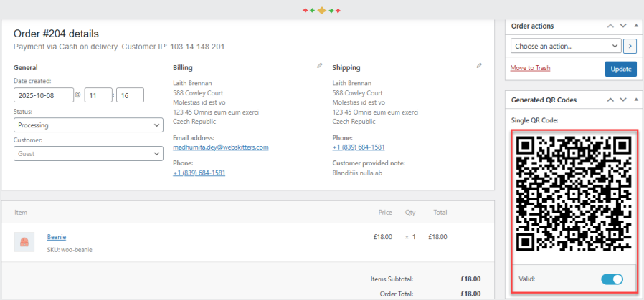644x300 pixels.
Task: Open the order Status dropdown
Action: 88,125
